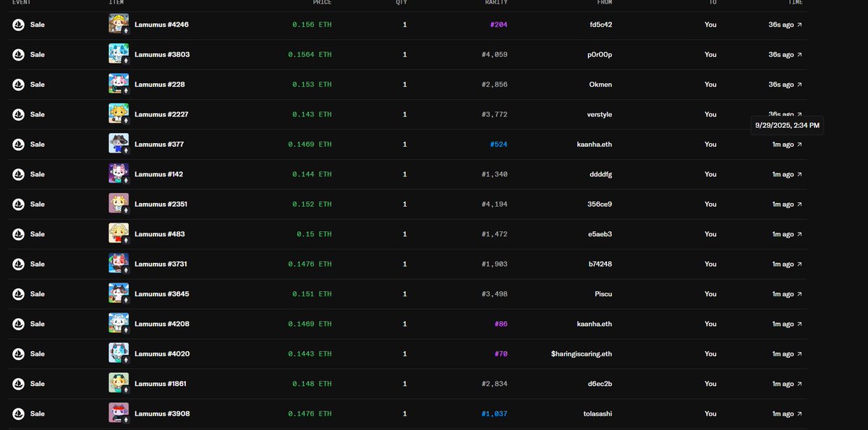Open the Lamumus #4208 thumbnail image
This screenshot has height=430, width=868.
click(119, 324)
